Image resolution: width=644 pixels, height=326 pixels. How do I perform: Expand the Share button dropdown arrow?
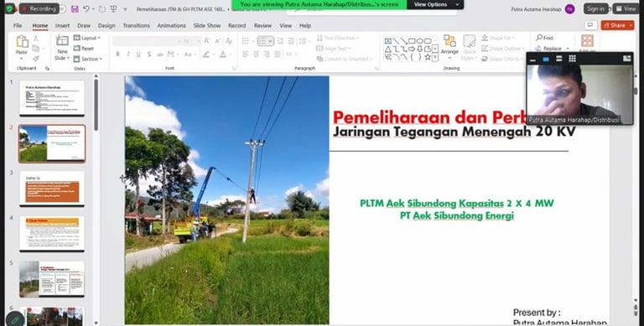pyautogui.click(x=631, y=25)
